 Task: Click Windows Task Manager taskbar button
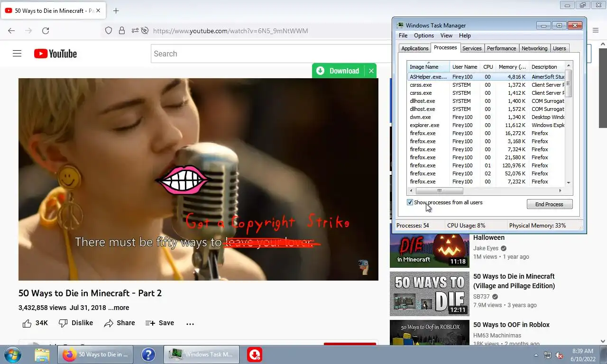tap(202, 355)
